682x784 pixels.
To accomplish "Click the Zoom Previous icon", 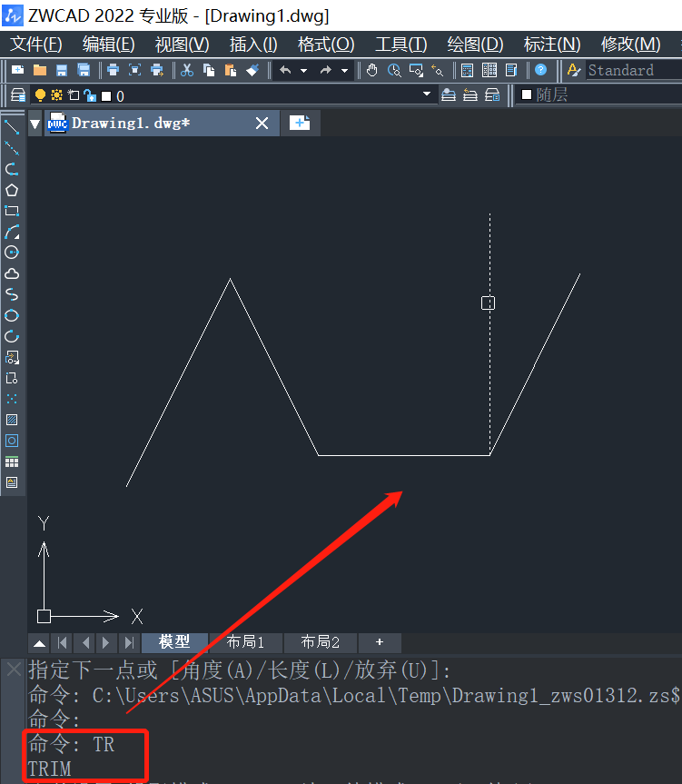I will tap(438, 70).
